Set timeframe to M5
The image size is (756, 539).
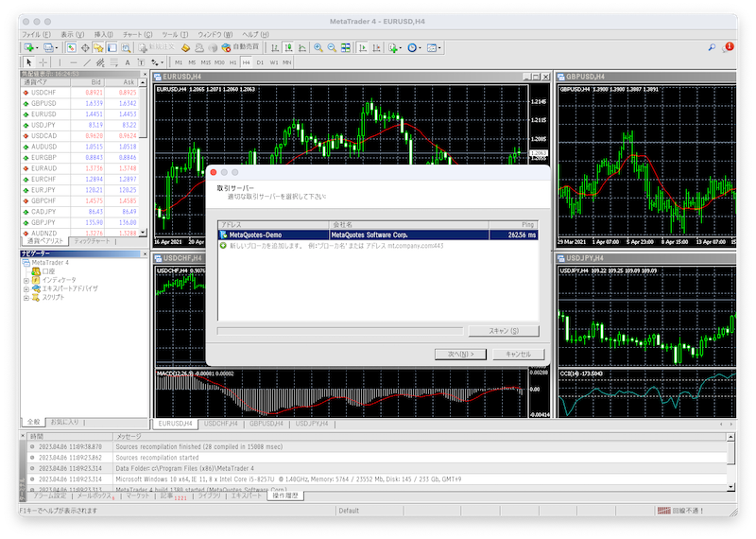pos(192,62)
